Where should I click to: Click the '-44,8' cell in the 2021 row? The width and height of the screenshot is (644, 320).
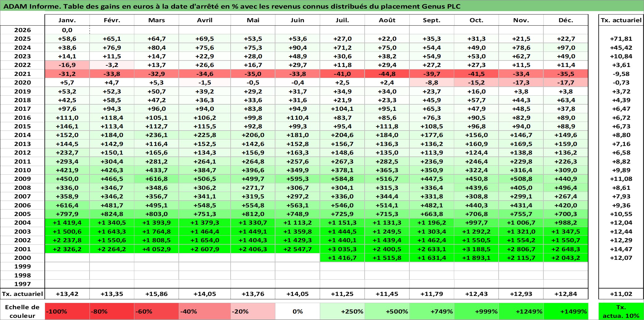click(x=387, y=74)
